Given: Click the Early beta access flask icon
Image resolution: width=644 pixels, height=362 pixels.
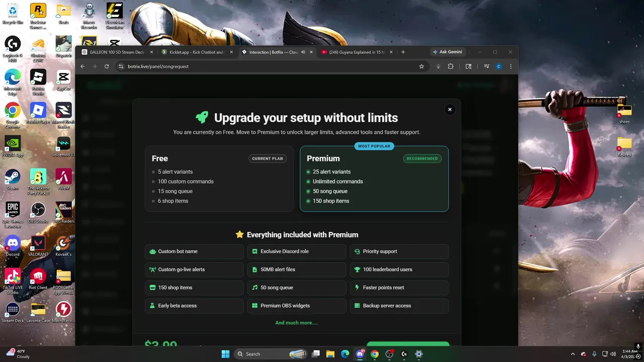Looking at the screenshot, I should click(x=153, y=306).
